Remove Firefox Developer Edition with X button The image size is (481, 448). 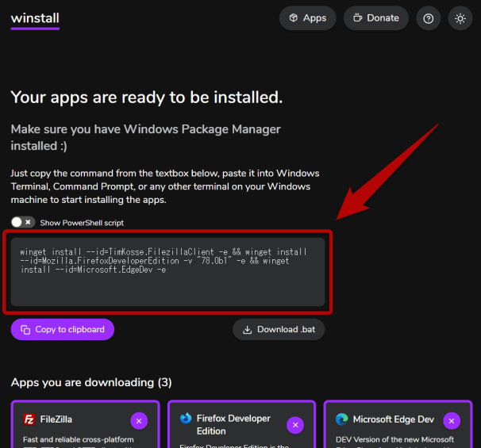[x=295, y=425]
